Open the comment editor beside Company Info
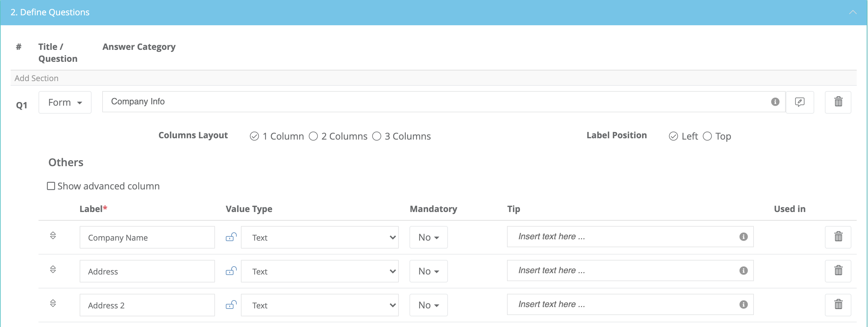Image resolution: width=868 pixels, height=327 pixels. pos(800,102)
